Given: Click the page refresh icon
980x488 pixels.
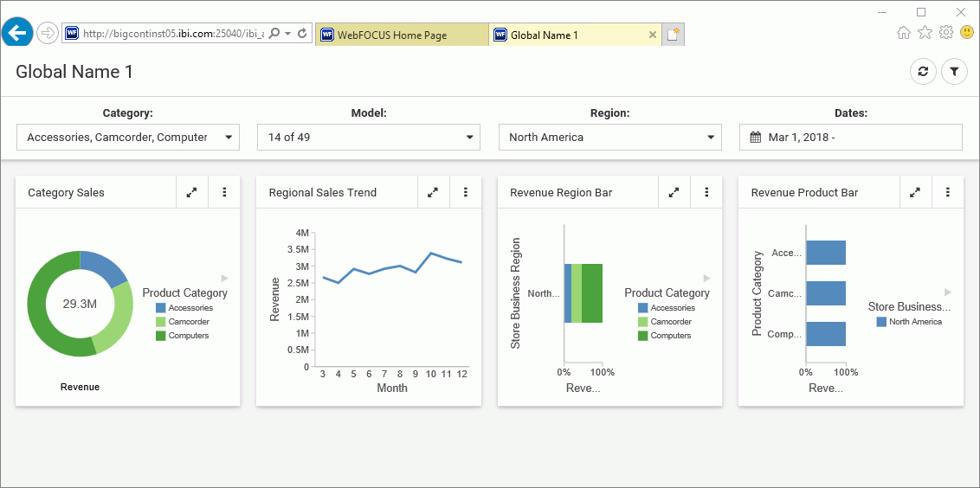Looking at the screenshot, I should coord(923,72).
